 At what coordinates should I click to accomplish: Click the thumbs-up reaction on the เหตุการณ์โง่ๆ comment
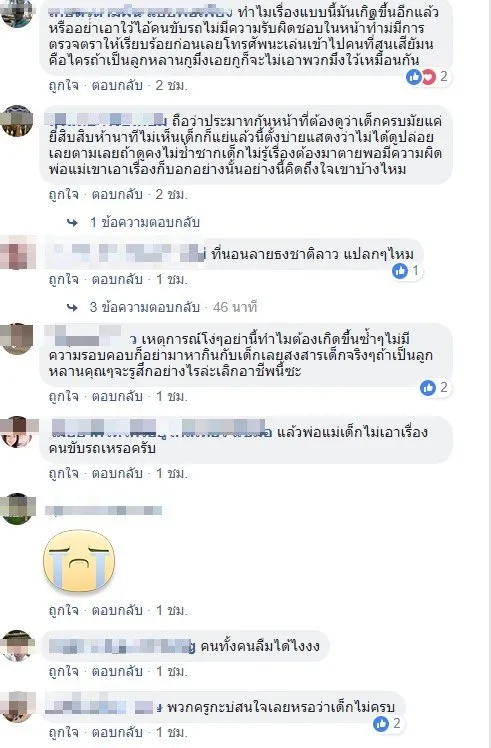pos(428,388)
